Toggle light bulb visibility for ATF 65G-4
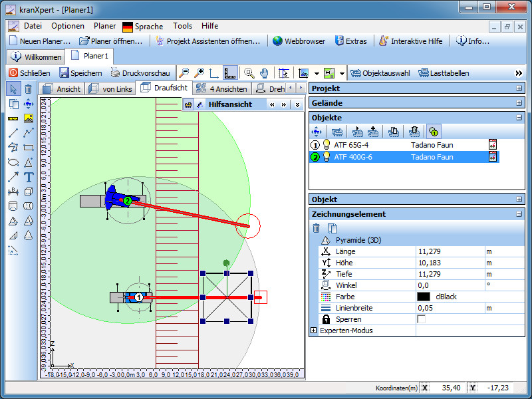The width and height of the screenshot is (532, 399). (327, 144)
